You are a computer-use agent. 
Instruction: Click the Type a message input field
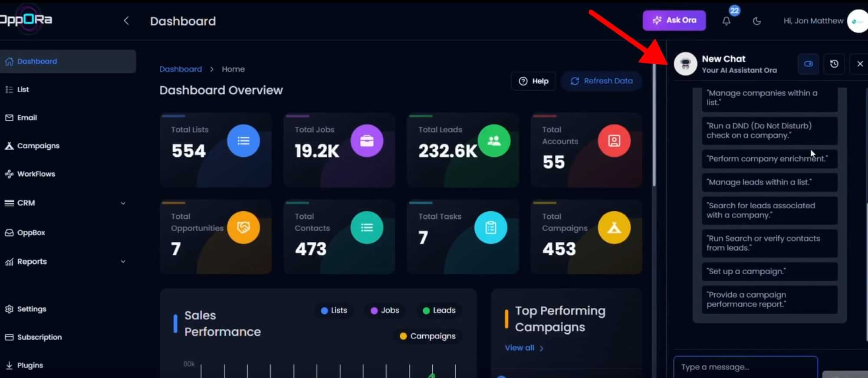click(745, 367)
